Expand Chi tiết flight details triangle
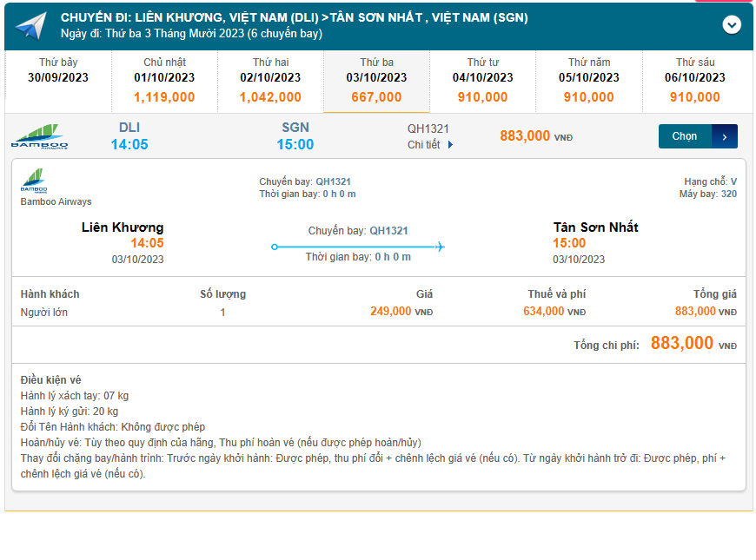 click(450, 145)
